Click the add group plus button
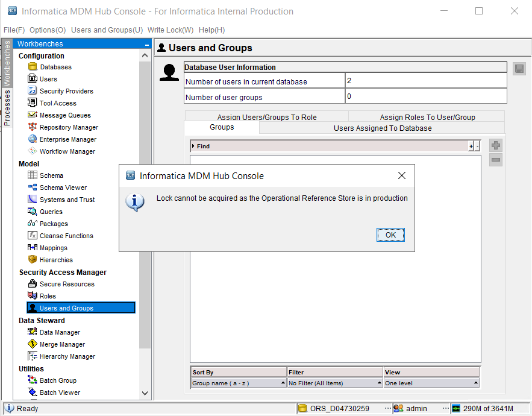The width and height of the screenshot is (532, 416). click(496, 145)
